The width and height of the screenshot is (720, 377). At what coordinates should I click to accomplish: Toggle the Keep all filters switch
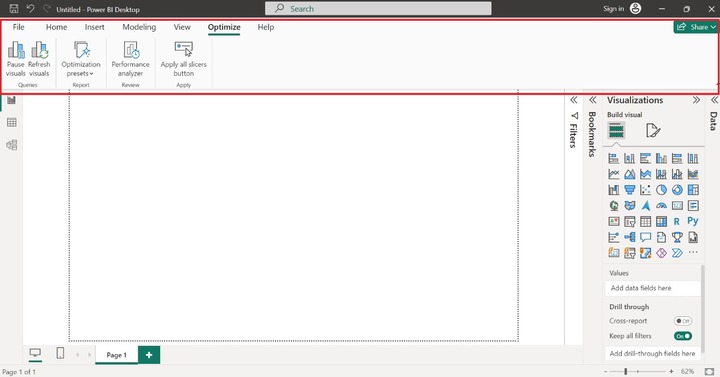click(x=683, y=336)
